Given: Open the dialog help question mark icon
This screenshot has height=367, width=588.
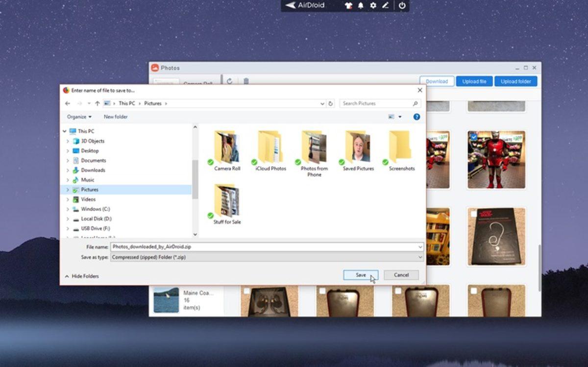Looking at the screenshot, I should (x=416, y=117).
